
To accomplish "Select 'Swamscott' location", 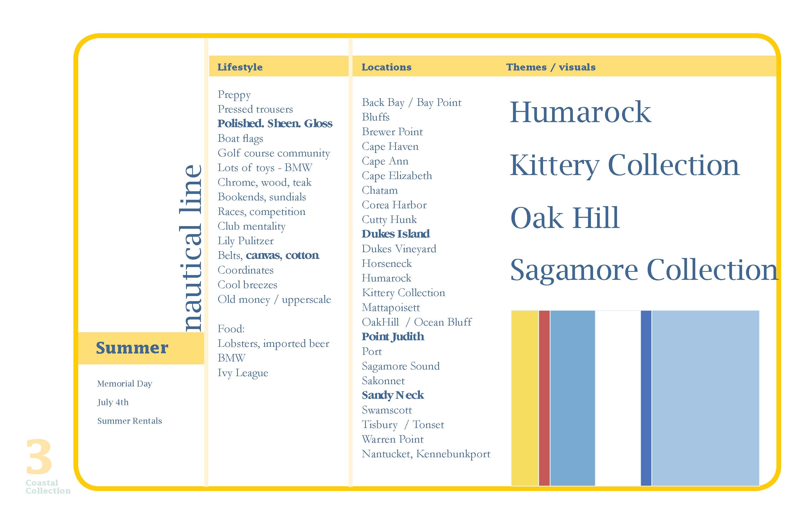I will pos(387,410).
